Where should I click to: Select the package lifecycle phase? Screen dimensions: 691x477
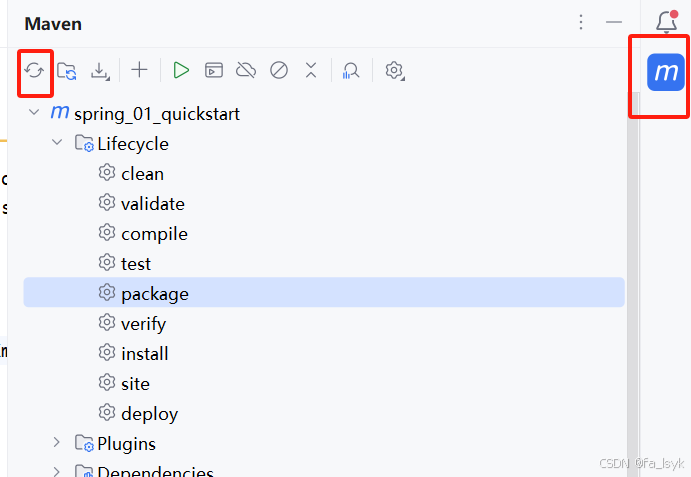pyautogui.click(x=324, y=292)
